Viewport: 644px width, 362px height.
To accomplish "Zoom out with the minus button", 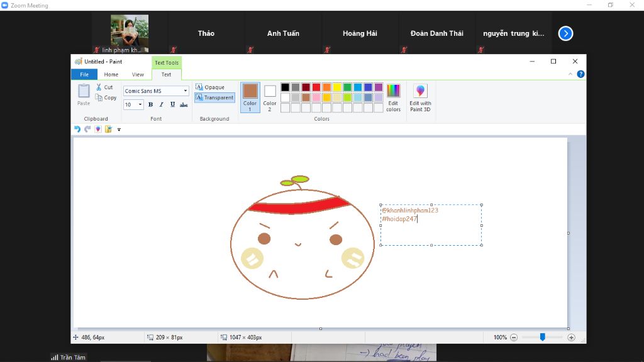I will tap(513, 337).
